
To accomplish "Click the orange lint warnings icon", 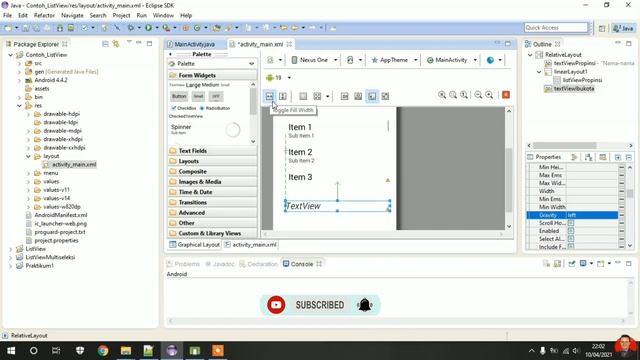I will click(506, 95).
